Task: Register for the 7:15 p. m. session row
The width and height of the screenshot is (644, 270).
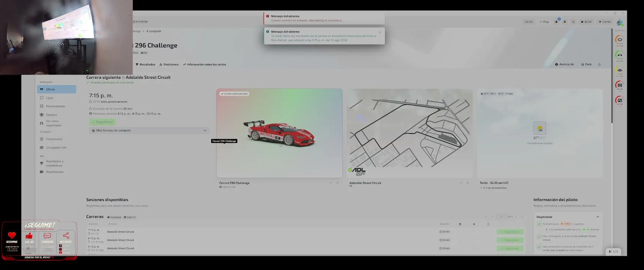Action: 510,232
